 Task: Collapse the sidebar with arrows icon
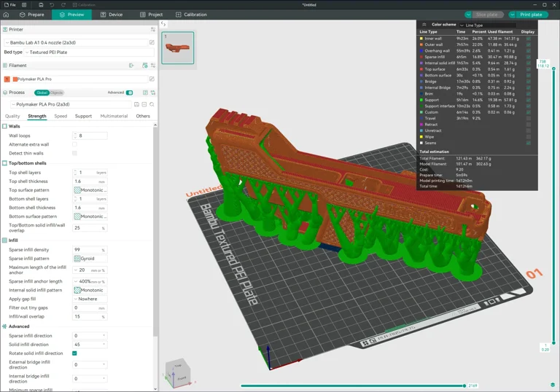click(x=163, y=24)
